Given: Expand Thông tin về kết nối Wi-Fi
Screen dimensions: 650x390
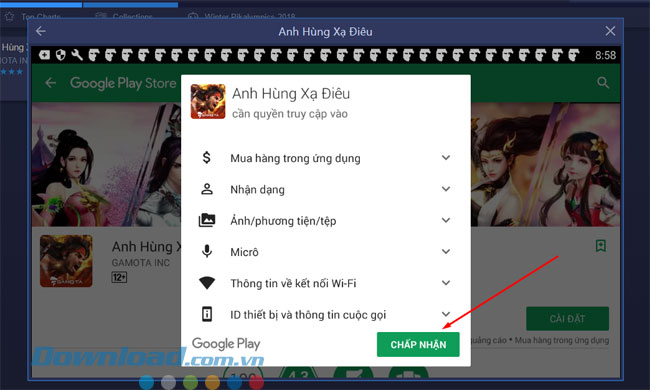Looking at the screenshot, I should tap(446, 283).
